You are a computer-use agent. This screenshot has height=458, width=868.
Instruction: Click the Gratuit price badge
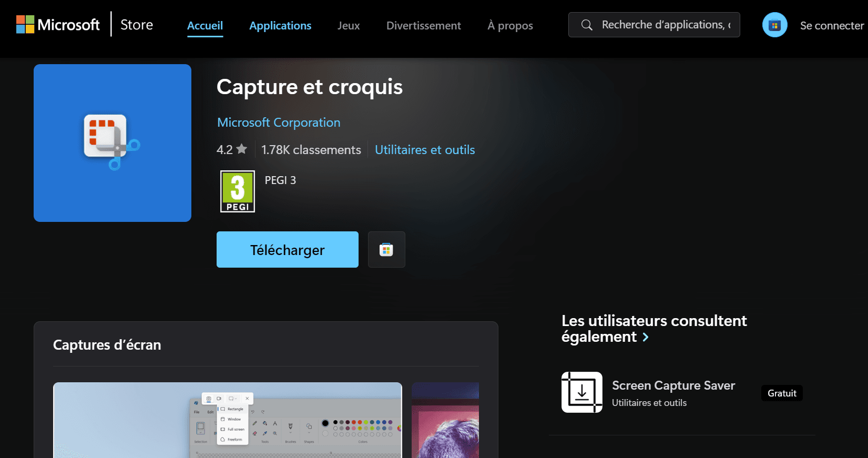pyautogui.click(x=782, y=393)
